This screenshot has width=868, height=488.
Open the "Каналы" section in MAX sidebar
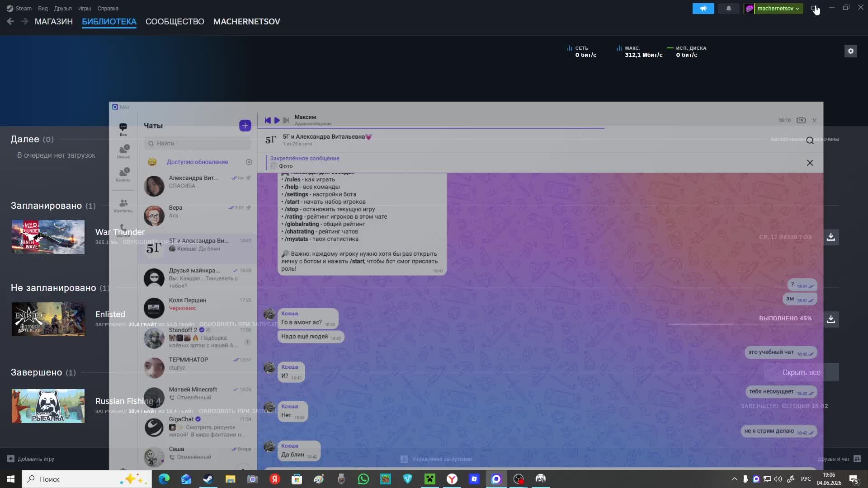pos(123,175)
